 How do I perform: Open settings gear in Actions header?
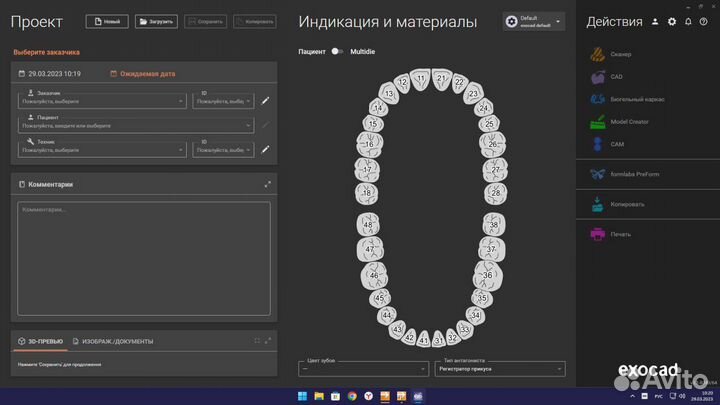(x=672, y=22)
